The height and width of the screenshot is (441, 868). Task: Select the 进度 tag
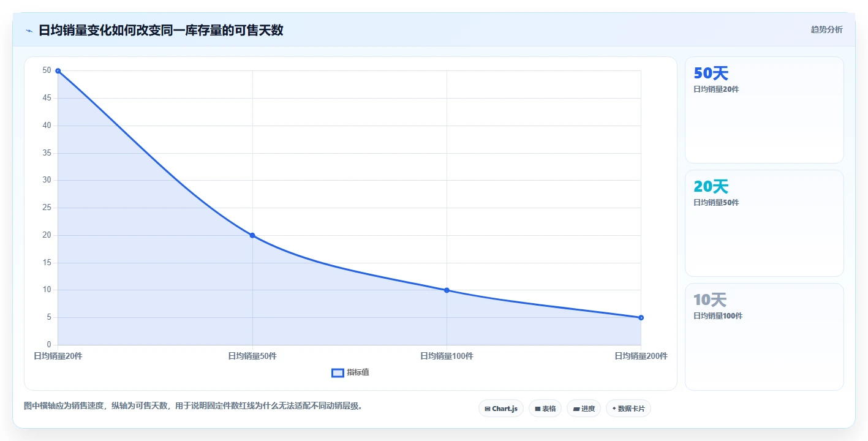coord(583,409)
